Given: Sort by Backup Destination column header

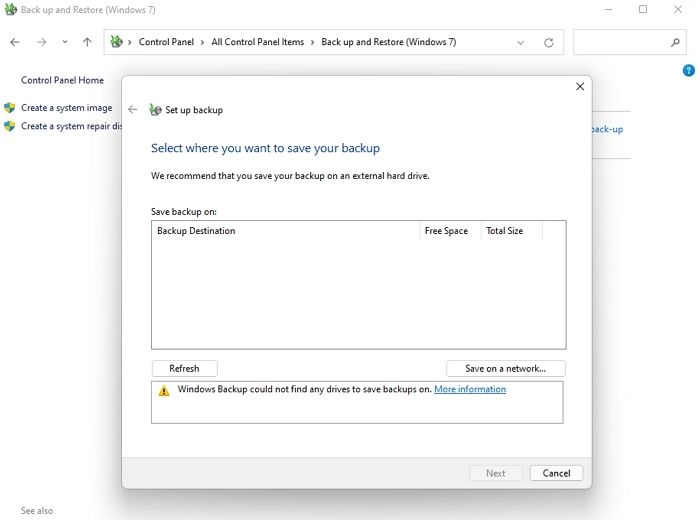Looking at the screenshot, I should pos(286,231).
